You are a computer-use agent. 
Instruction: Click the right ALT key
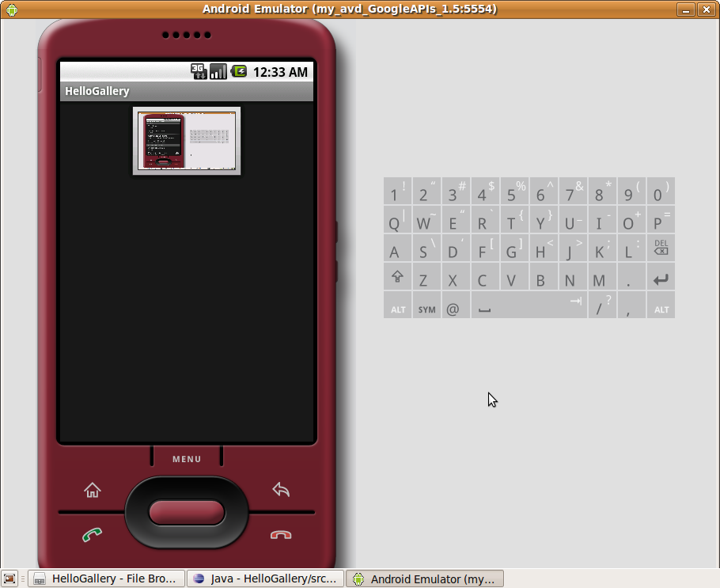click(x=661, y=305)
